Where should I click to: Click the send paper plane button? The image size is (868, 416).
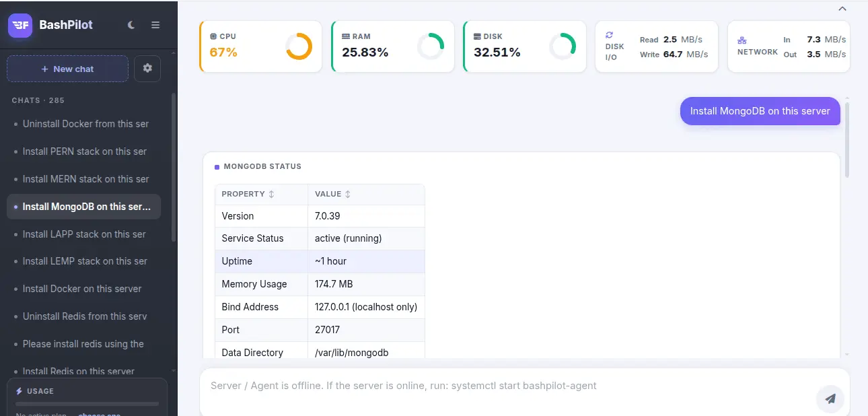point(830,398)
